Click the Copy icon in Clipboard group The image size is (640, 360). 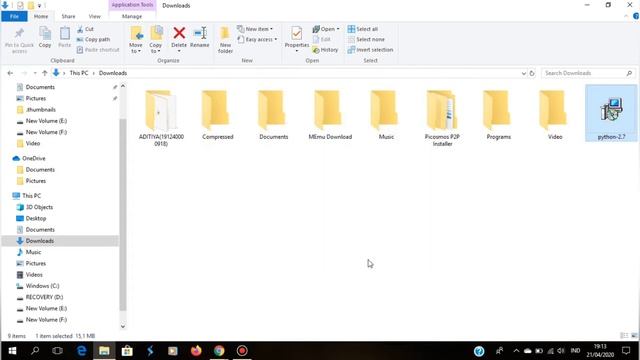[x=45, y=33]
